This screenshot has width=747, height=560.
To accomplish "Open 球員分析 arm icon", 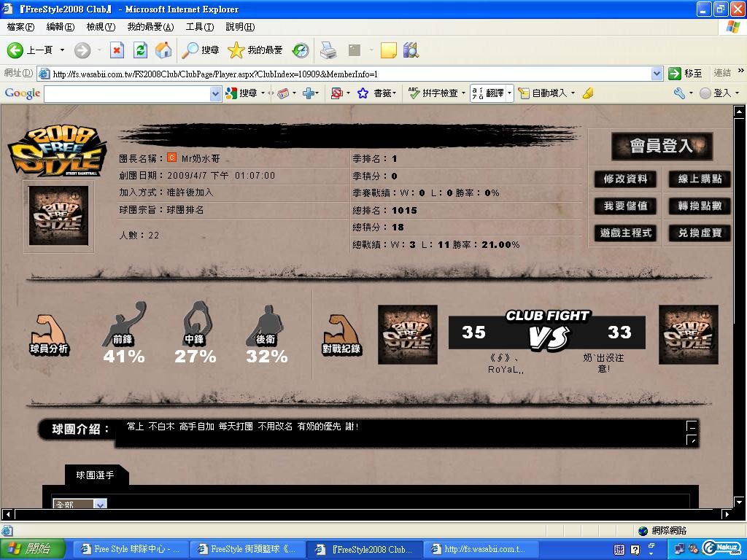I will coord(49,335).
